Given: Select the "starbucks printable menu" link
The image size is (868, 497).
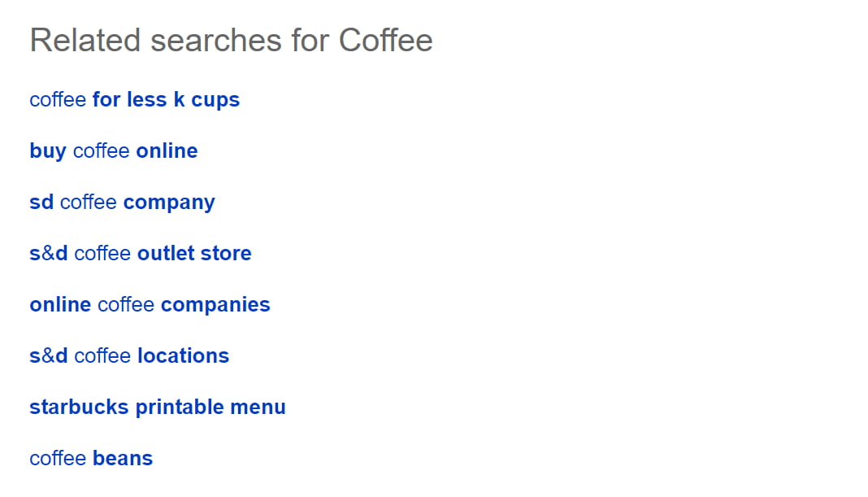Looking at the screenshot, I should pos(157,408).
